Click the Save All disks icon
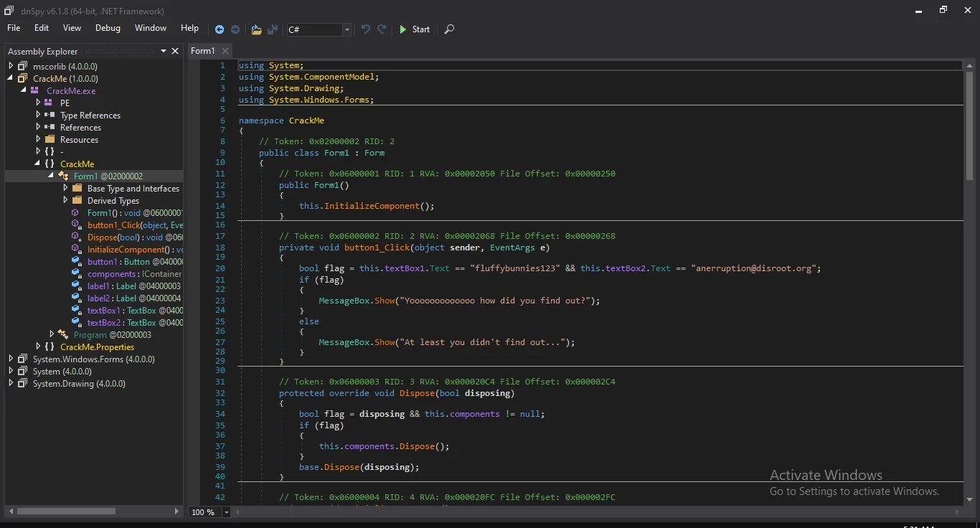 click(273, 29)
